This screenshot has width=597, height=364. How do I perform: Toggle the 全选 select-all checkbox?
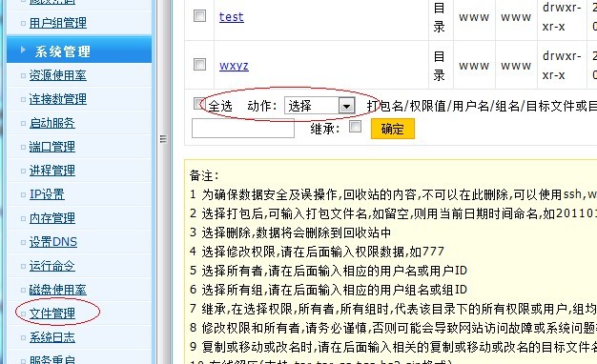(198, 104)
